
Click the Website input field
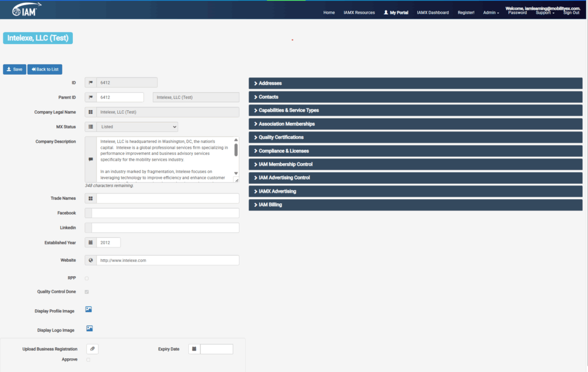[x=168, y=260]
